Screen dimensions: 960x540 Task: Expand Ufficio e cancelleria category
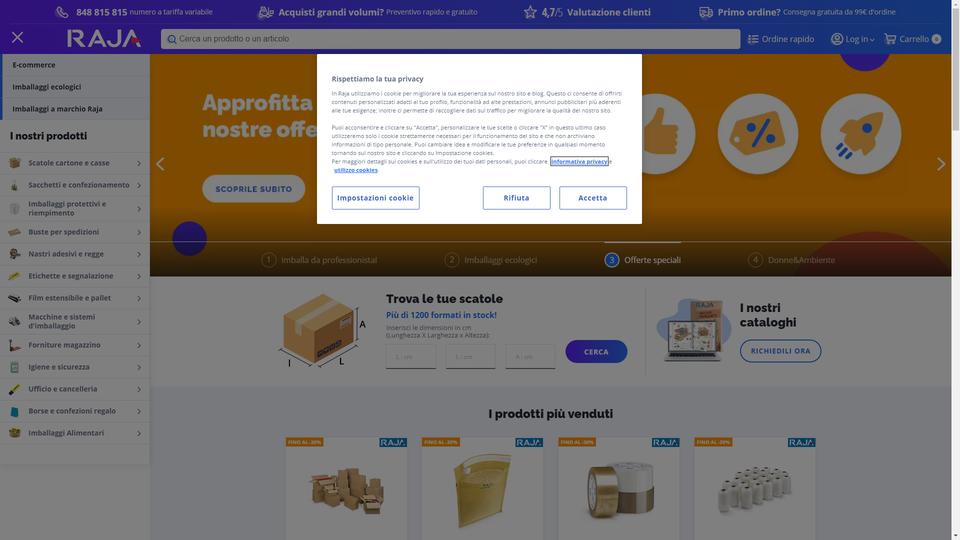pos(75,389)
